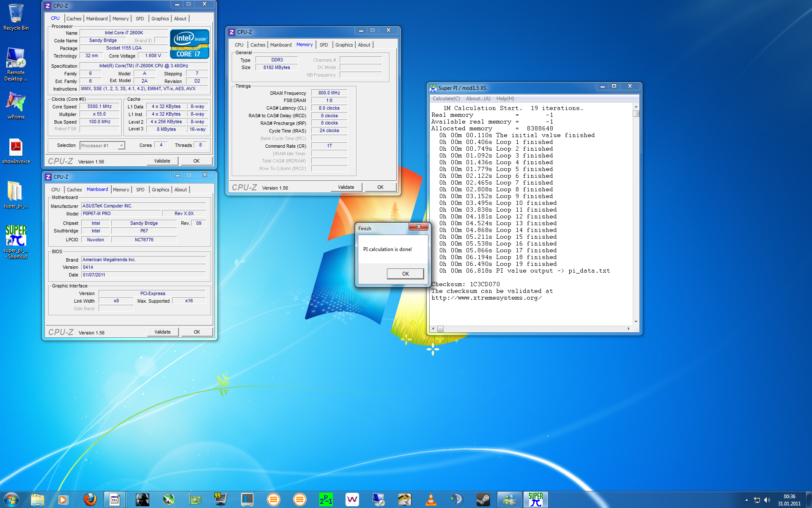Image resolution: width=812 pixels, height=508 pixels.
Task: Click the Core Voltage value 1.608 V
Action: [153, 56]
